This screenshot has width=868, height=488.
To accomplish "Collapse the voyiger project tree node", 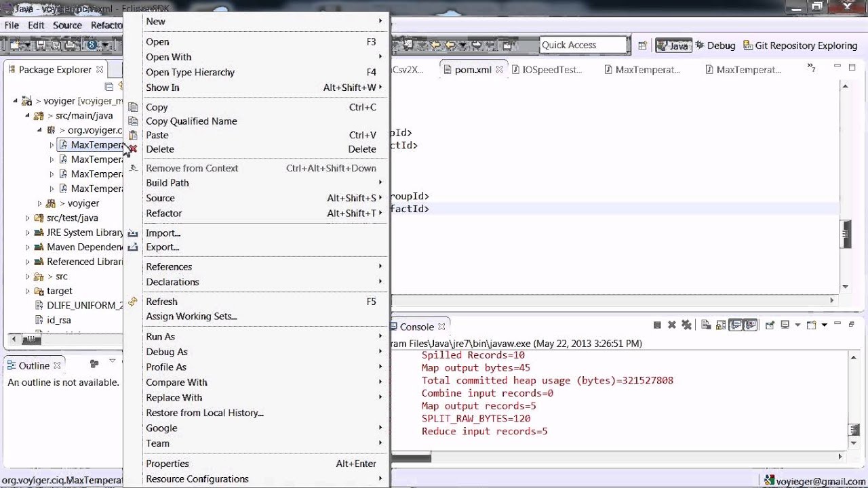I will point(16,101).
